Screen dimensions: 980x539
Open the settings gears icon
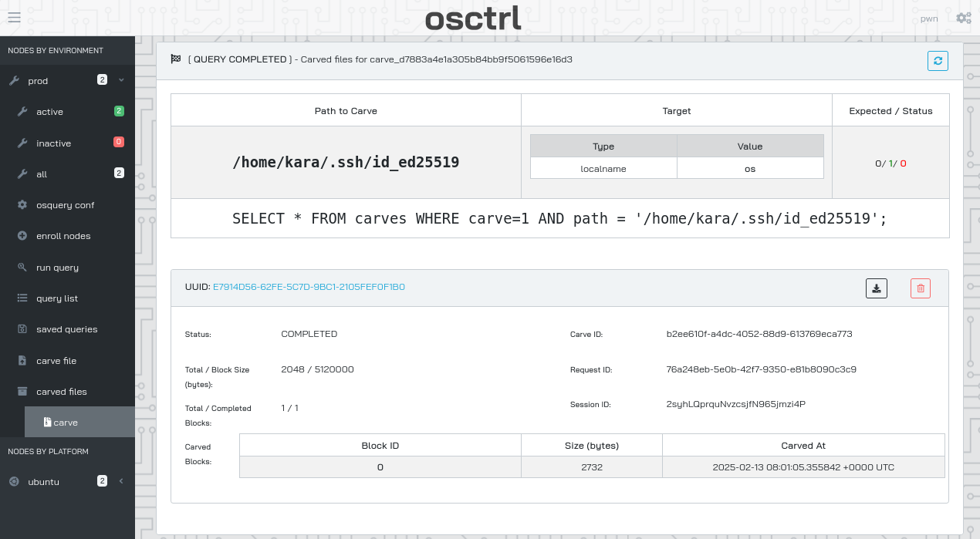coord(963,19)
